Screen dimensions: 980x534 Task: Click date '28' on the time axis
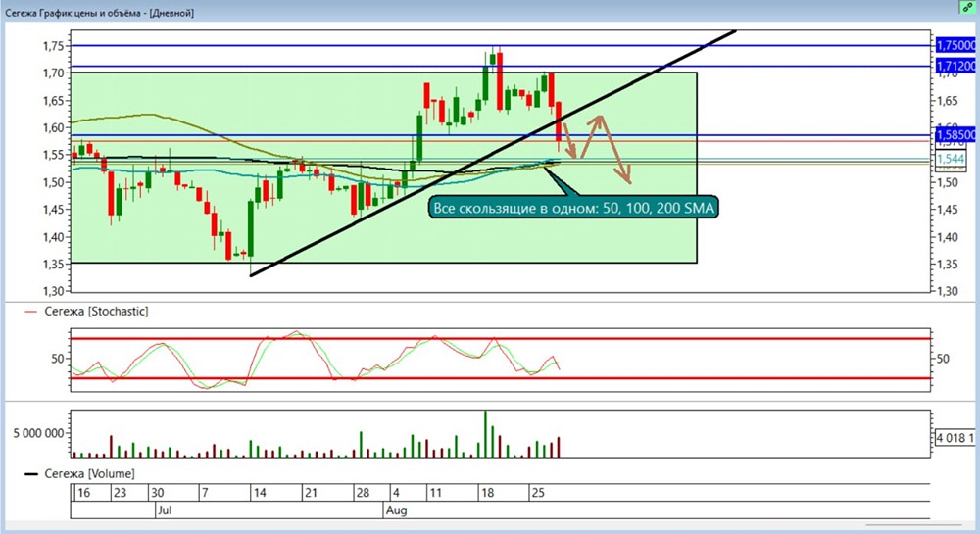click(363, 493)
